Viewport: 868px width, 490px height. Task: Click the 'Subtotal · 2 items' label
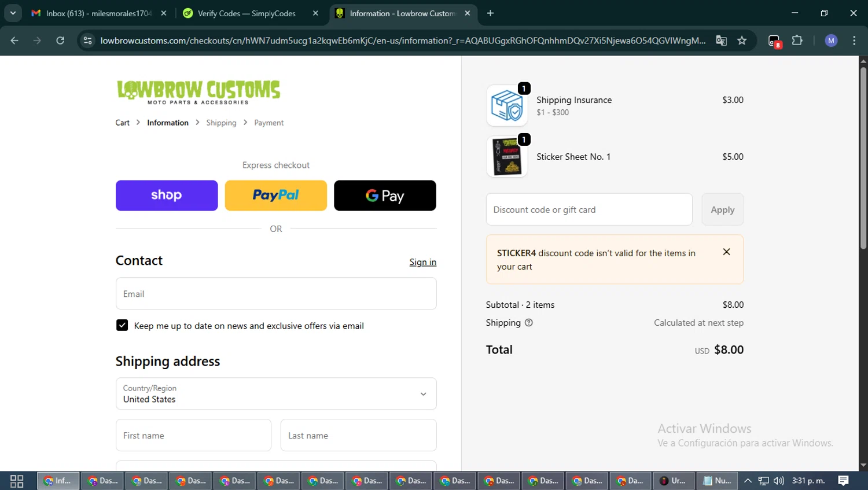coord(520,305)
